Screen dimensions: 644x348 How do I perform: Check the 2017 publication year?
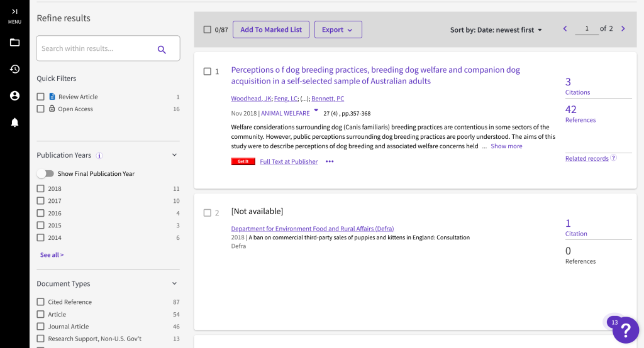[40, 200]
